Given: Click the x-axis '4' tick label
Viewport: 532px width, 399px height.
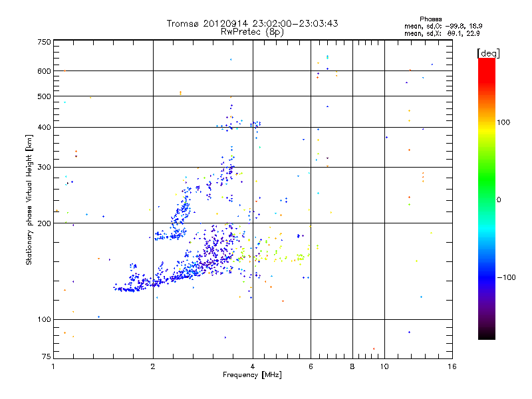Looking at the screenshot, I should click(253, 366).
